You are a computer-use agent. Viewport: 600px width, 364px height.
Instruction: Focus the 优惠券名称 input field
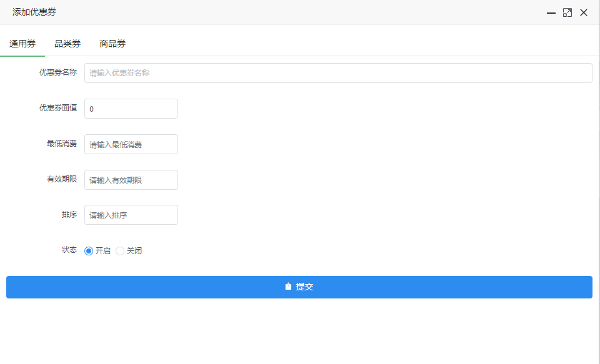point(338,73)
